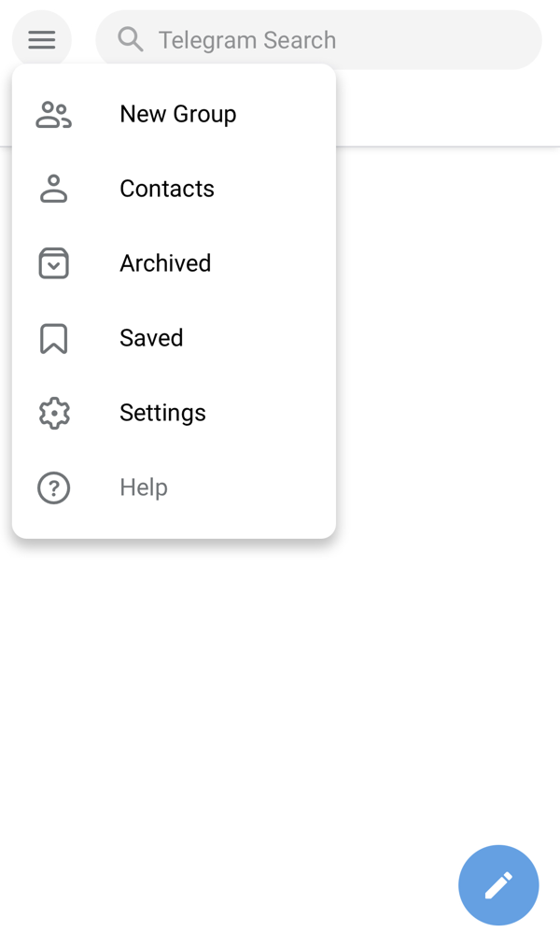Open the Archived chats menu item

tap(165, 263)
